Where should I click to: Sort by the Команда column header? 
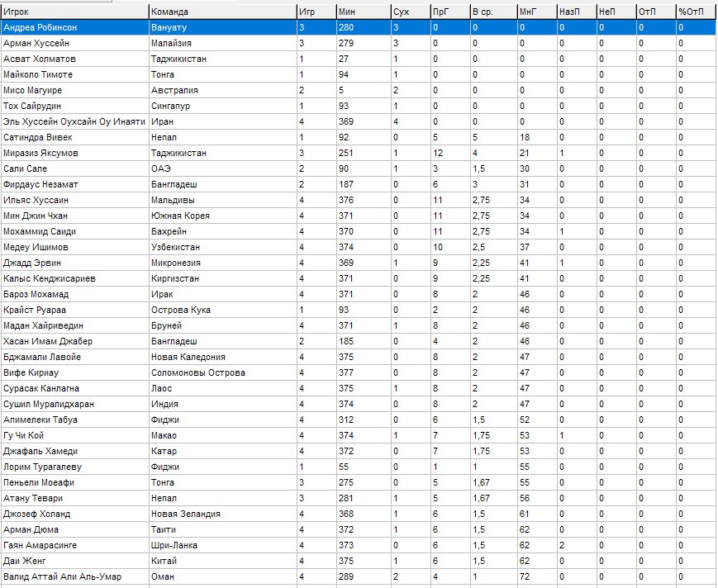pyautogui.click(x=221, y=12)
